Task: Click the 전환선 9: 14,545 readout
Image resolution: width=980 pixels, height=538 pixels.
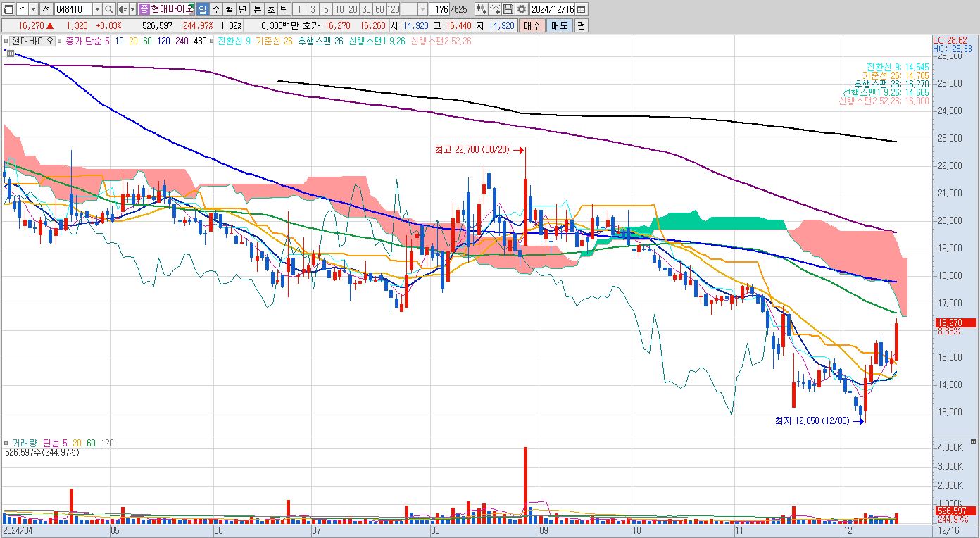Action: click(897, 67)
